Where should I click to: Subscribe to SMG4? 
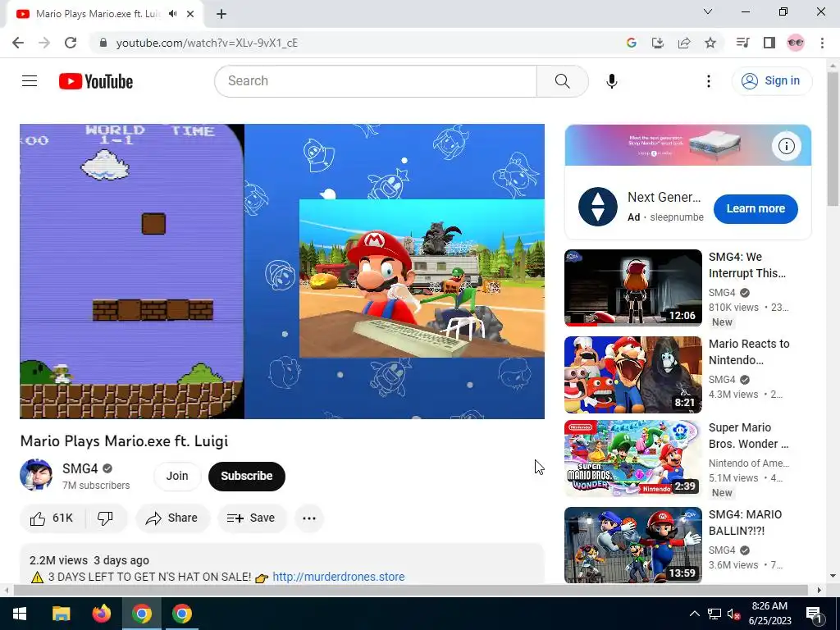(x=246, y=476)
